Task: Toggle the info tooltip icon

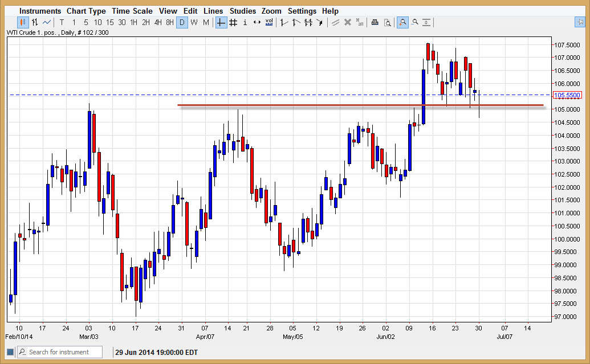Action: tap(245, 22)
